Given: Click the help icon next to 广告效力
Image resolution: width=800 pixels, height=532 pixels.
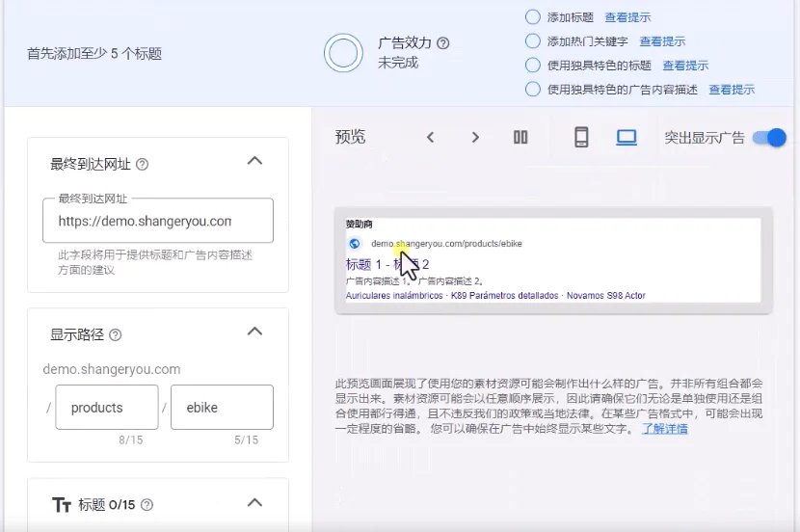Looking at the screenshot, I should pos(443,43).
